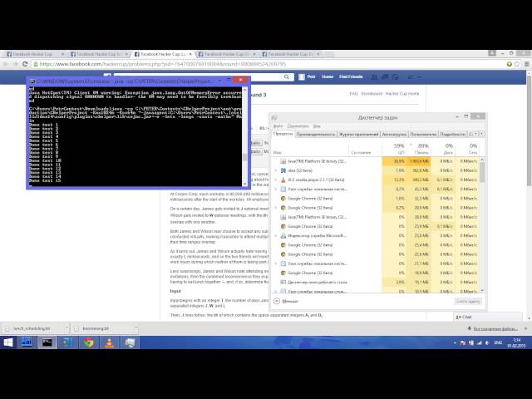The image size is (532, 399).
Task: Open the command prompt taskbar icon
Action: [x=47, y=342]
